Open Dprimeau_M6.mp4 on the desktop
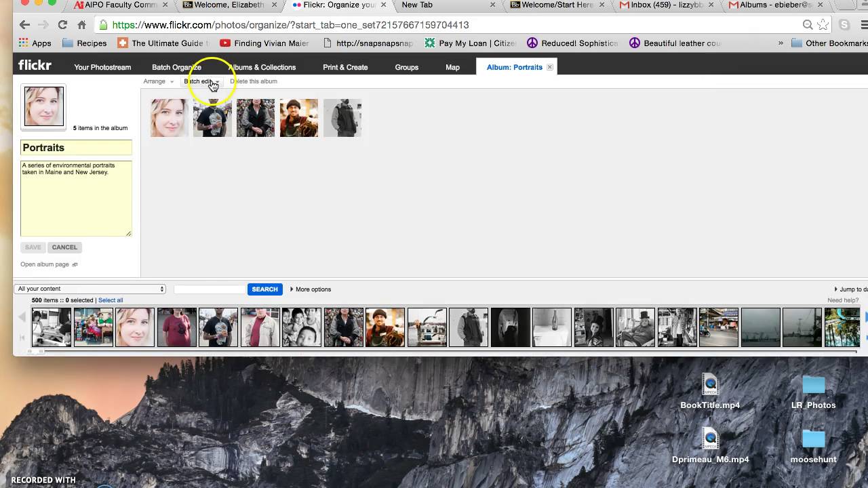This screenshot has width=868, height=488. pyautogui.click(x=710, y=445)
